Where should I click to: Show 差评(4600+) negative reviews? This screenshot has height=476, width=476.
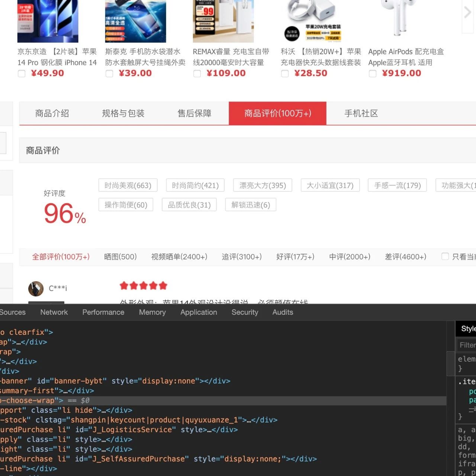(406, 257)
